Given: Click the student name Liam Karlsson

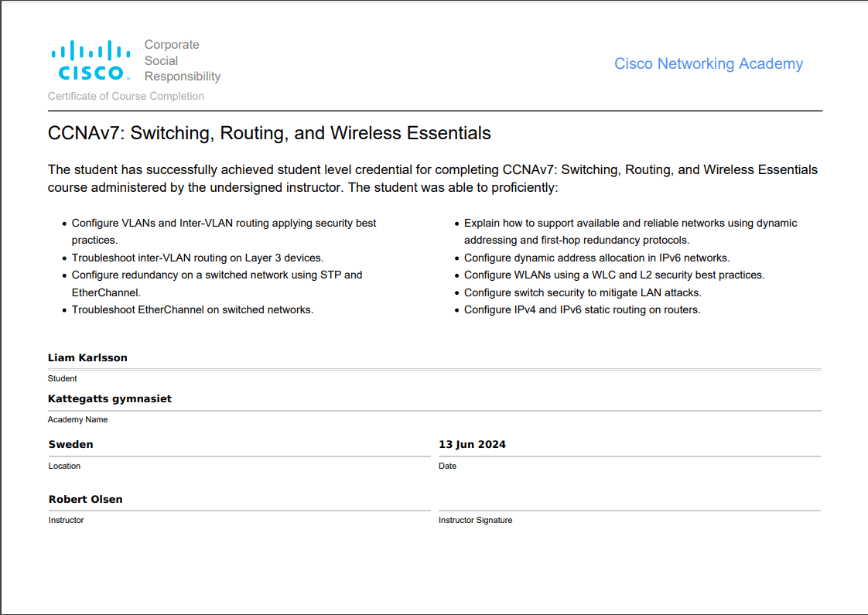Looking at the screenshot, I should [87, 357].
